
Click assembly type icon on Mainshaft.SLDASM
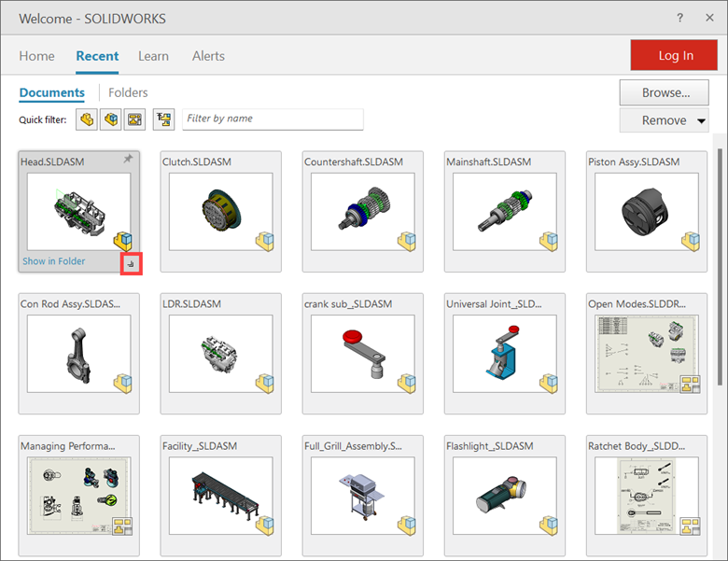549,242
